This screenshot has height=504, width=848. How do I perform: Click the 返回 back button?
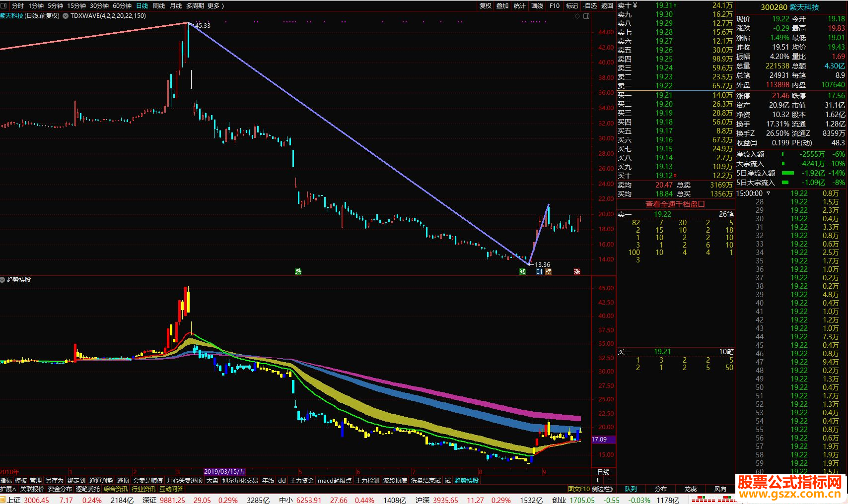(x=607, y=6)
